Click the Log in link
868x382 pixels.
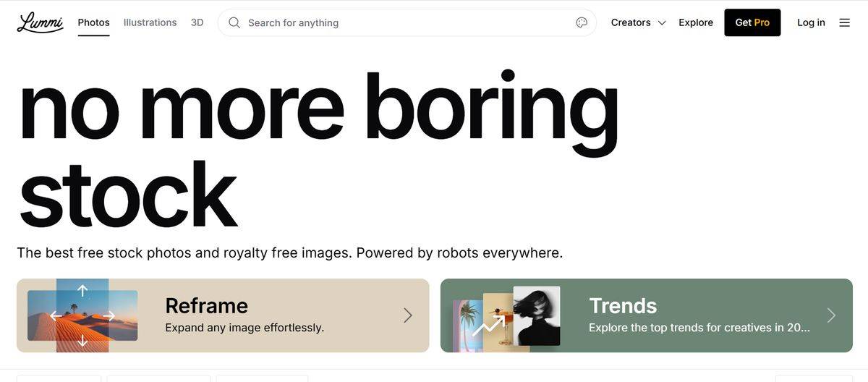tap(811, 22)
